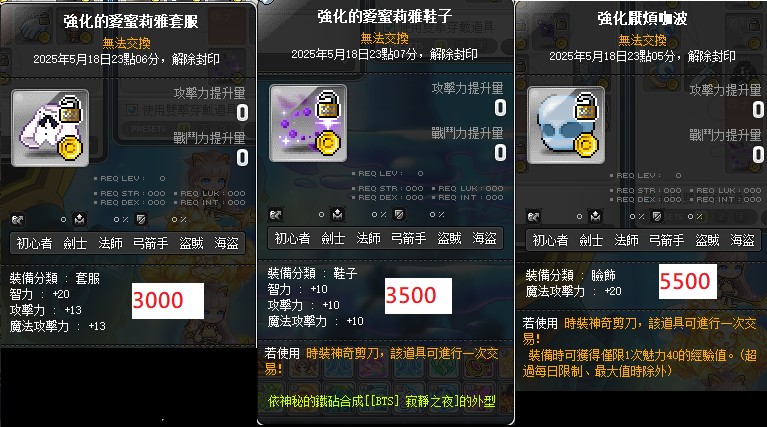Click the shield icon in outfit tooltip
The image size is (767, 427).
pos(141,220)
